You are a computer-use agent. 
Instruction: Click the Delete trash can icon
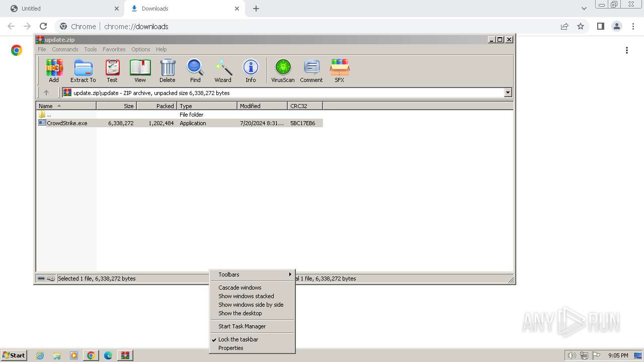tap(168, 70)
